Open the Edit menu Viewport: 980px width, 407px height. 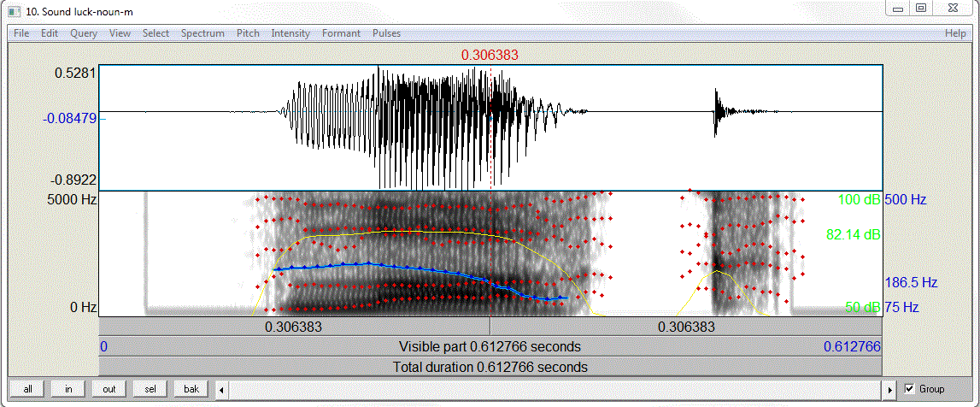click(x=50, y=33)
